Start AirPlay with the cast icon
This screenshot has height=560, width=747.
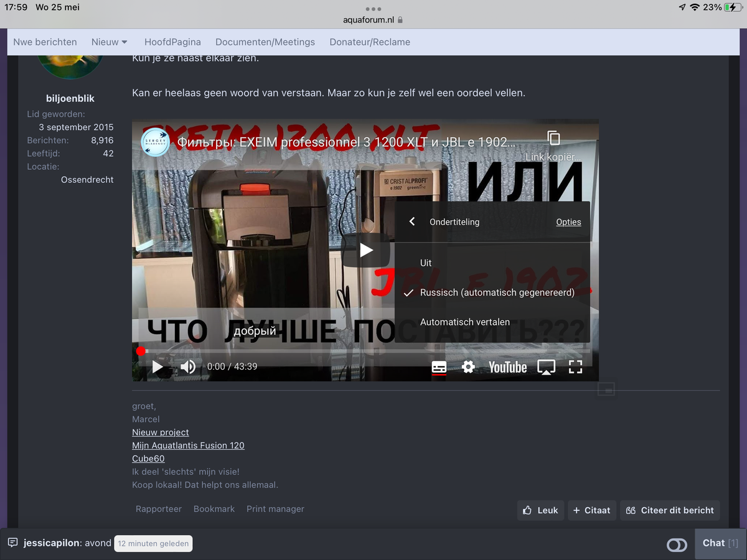coord(546,367)
